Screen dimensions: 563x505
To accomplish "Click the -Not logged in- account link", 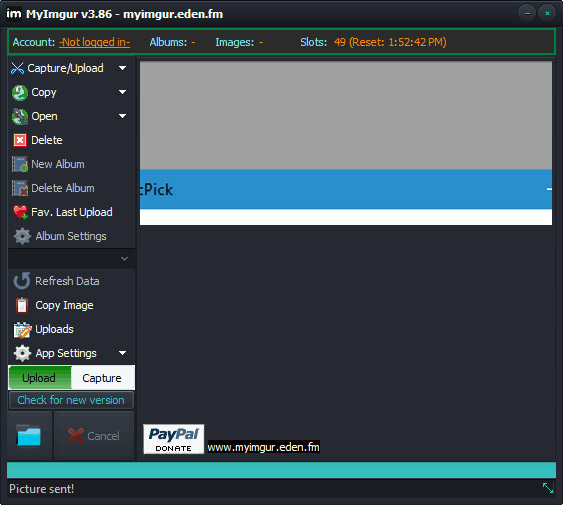I will (95, 42).
